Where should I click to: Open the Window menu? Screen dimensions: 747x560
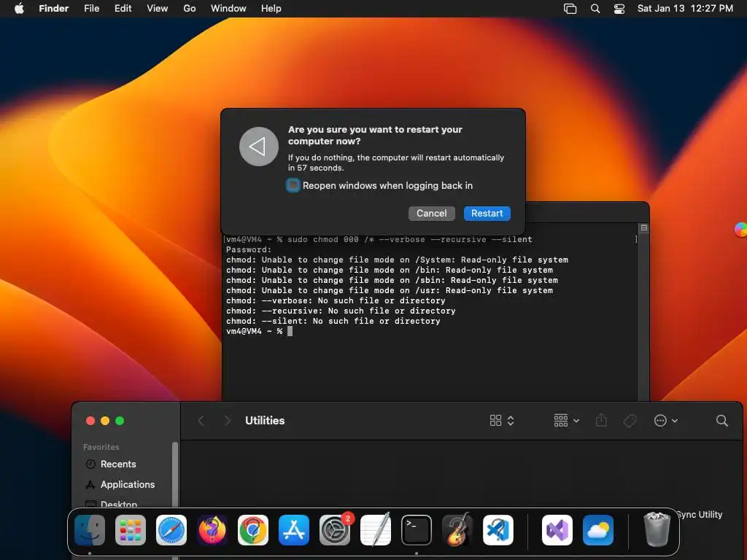(228, 8)
